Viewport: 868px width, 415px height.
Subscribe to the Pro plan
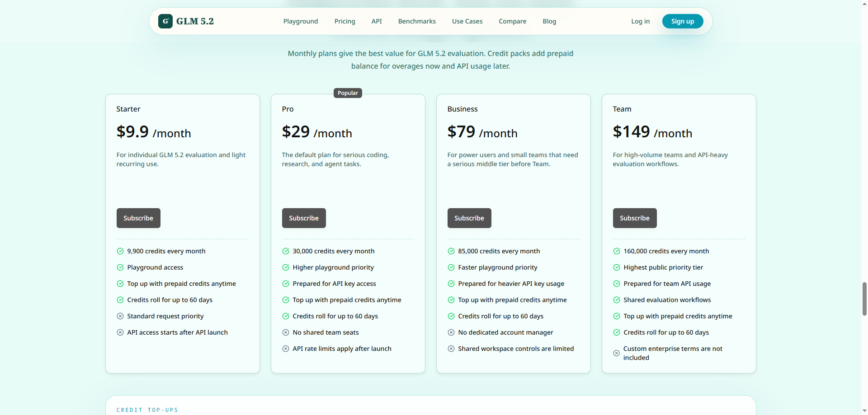[304, 218]
